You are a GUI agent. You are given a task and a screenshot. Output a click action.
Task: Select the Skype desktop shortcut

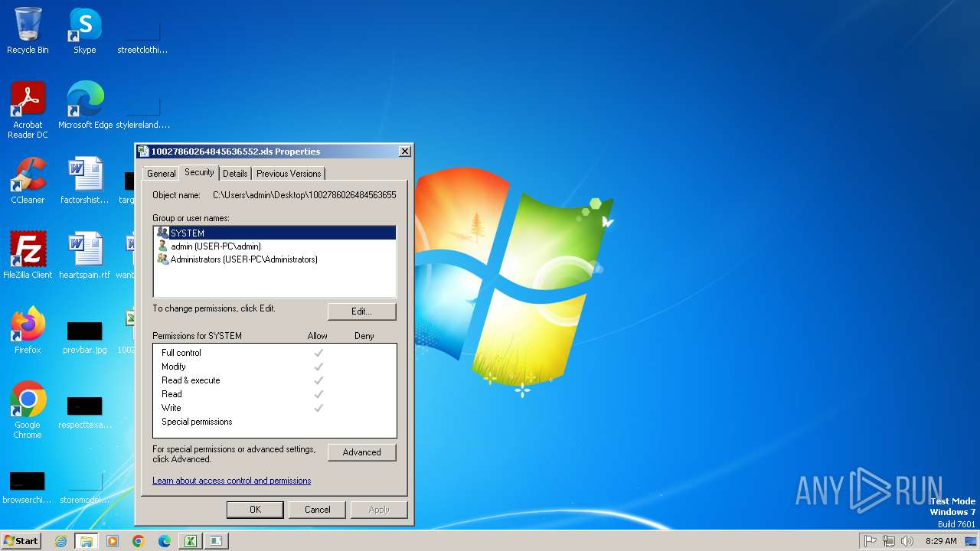click(x=85, y=31)
